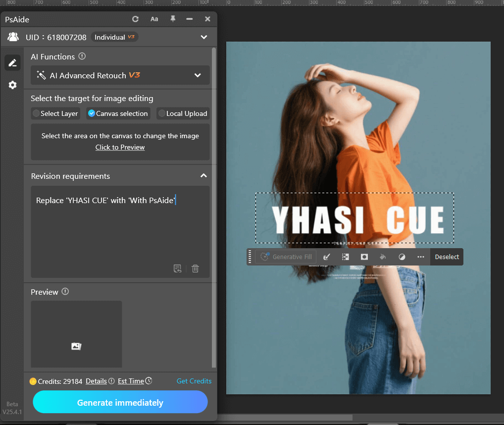Open the saved prompts icon beside trash
The width and height of the screenshot is (504, 425).
pos(177,268)
